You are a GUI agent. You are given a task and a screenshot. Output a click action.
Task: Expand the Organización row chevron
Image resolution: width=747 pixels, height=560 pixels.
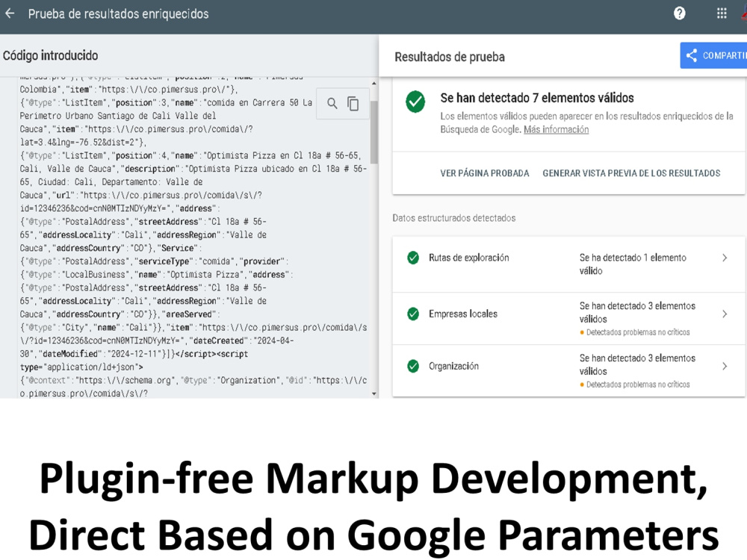pyautogui.click(x=725, y=366)
